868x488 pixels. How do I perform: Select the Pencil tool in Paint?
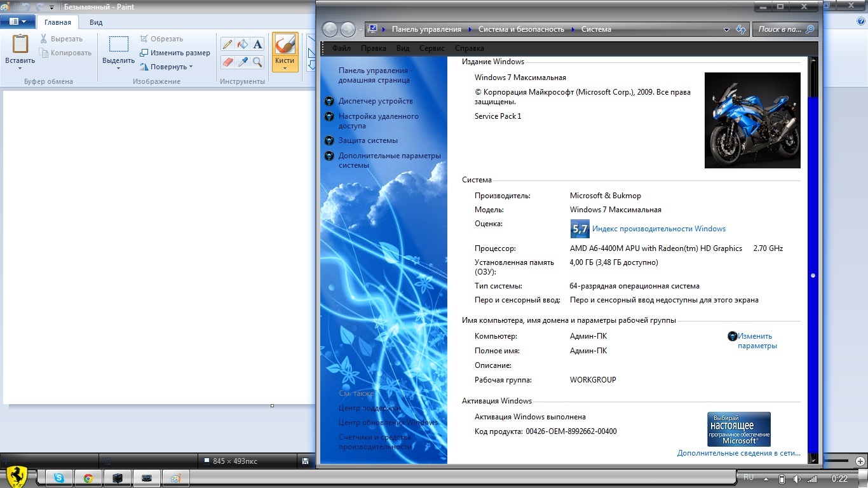(x=227, y=44)
